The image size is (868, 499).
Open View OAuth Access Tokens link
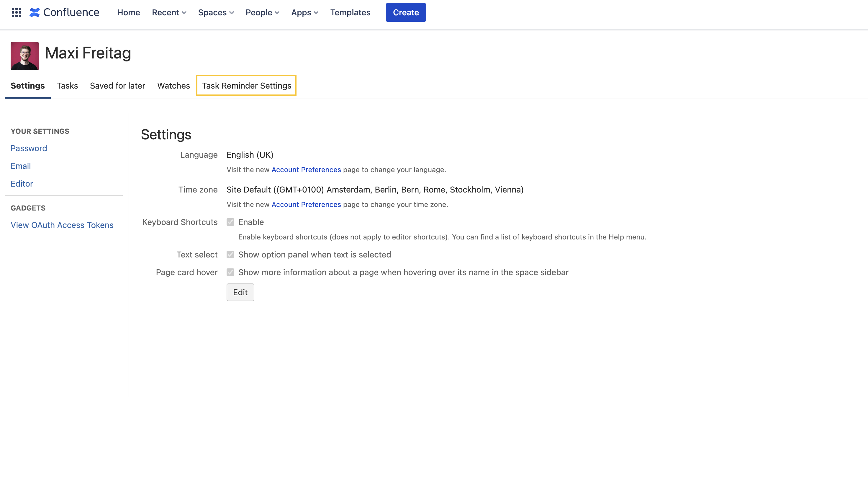coord(62,225)
